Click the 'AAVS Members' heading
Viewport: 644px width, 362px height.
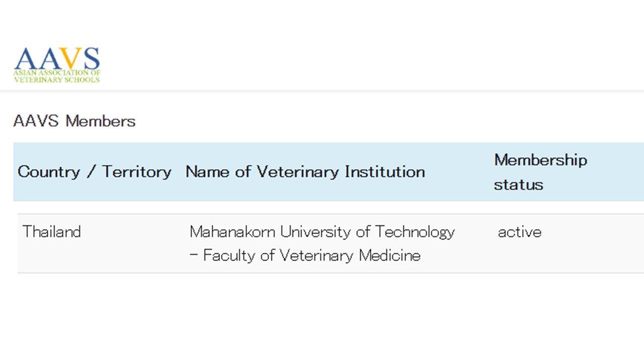click(x=74, y=121)
